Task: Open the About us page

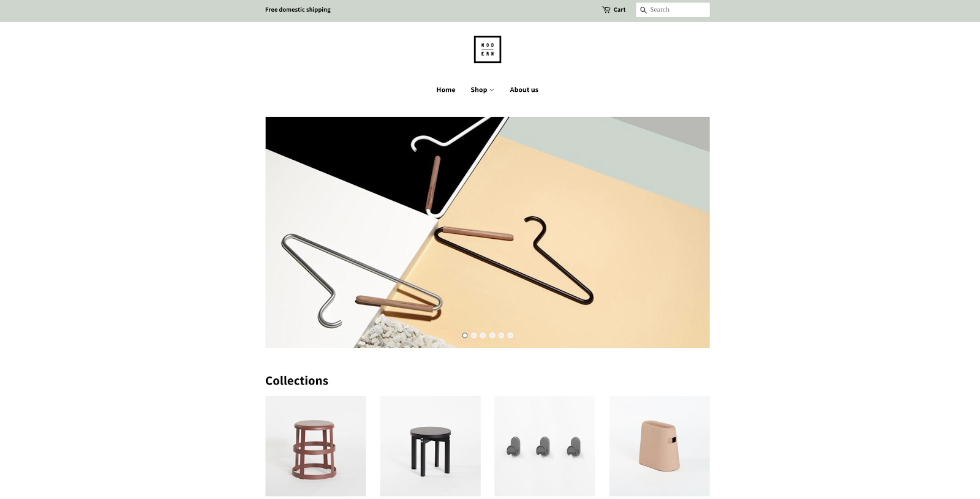Action: 524,90
